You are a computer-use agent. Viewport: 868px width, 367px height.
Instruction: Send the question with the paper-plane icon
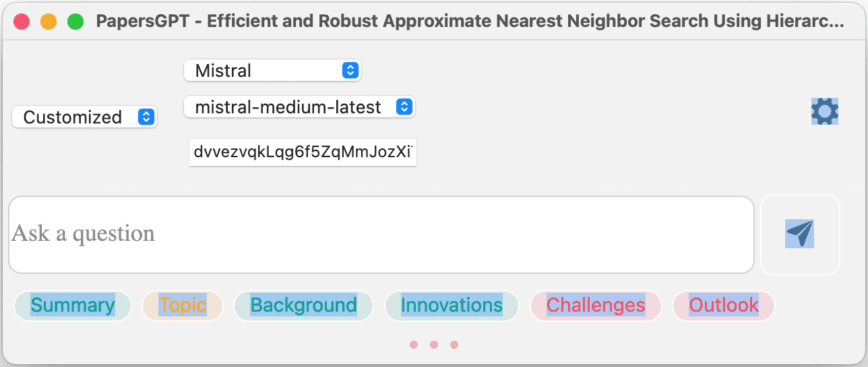point(800,234)
